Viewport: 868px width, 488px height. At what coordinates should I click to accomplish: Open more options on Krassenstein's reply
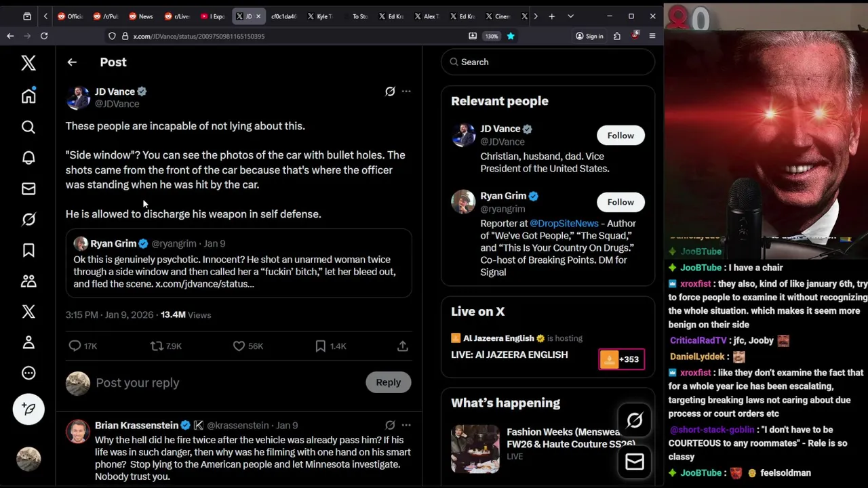[406, 425]
